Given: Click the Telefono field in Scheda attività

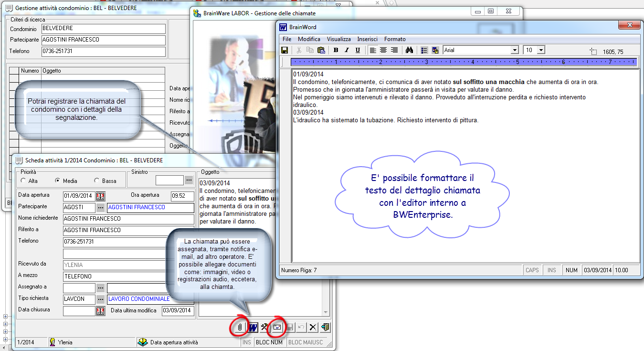Looking at the screenshot, I should pyautogui.click(x=115, y=242).
